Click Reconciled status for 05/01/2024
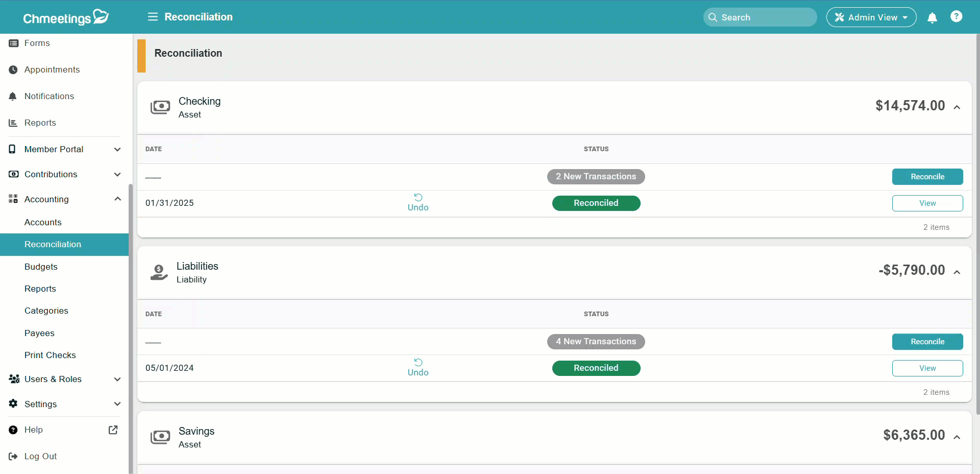Viewport: 980px width, 474px height. pyautogui.click(x=596, y=368)
